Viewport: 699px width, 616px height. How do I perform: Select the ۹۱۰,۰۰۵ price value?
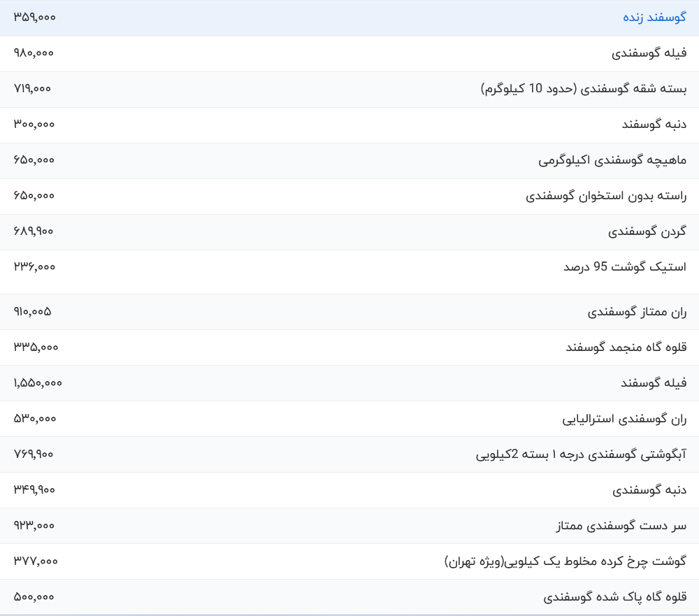point(32,312)
